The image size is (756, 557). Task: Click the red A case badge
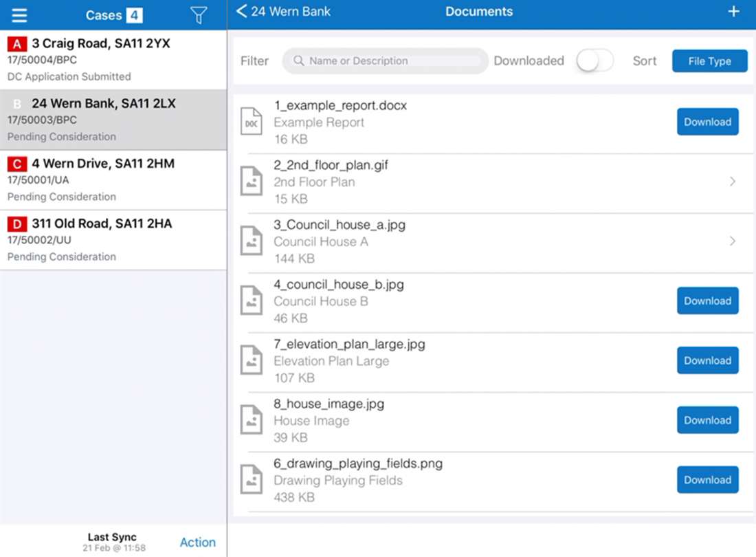17,44
